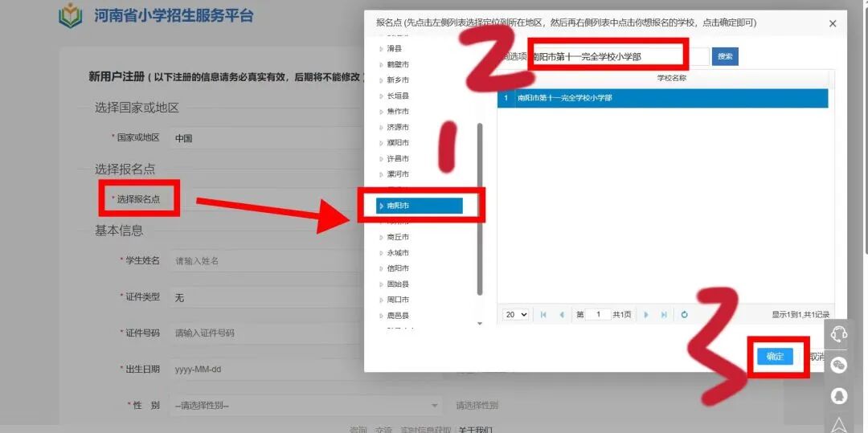Image resolution: width=868 pixels, height=433 pixels.
Task: Select 商丘市 in the region tree
Action: coord(398,237)
